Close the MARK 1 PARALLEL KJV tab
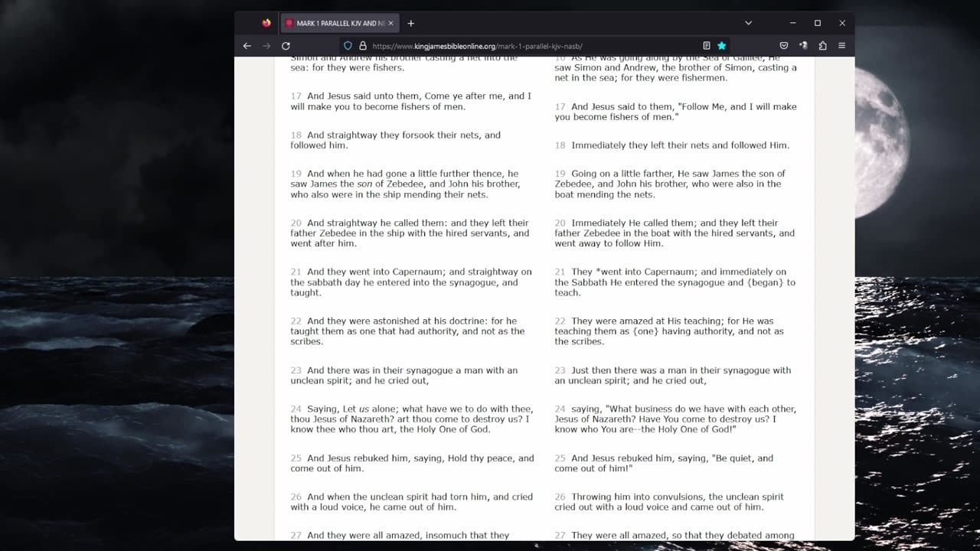This screenshot has width=980, height=551. [x=390, y=23]
